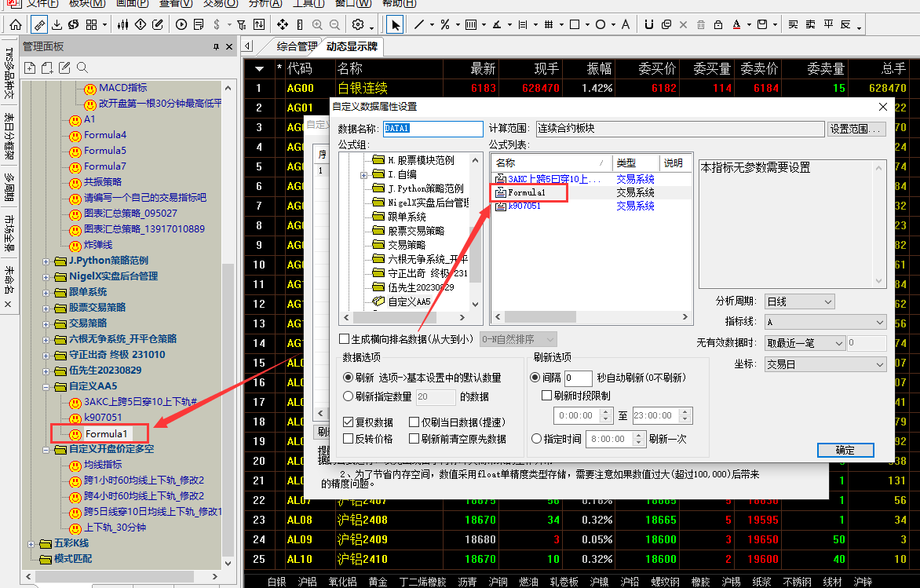Open the 无有效数据时 取最近一笔 dropdown
Screen dimensions: 920x588
[x=805, y=343]
